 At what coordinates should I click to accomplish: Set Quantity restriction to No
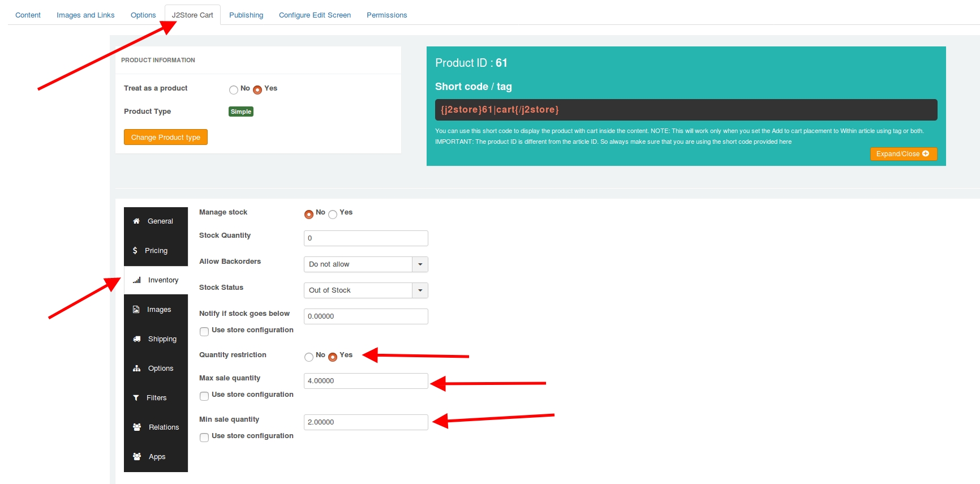click(309, 357)
